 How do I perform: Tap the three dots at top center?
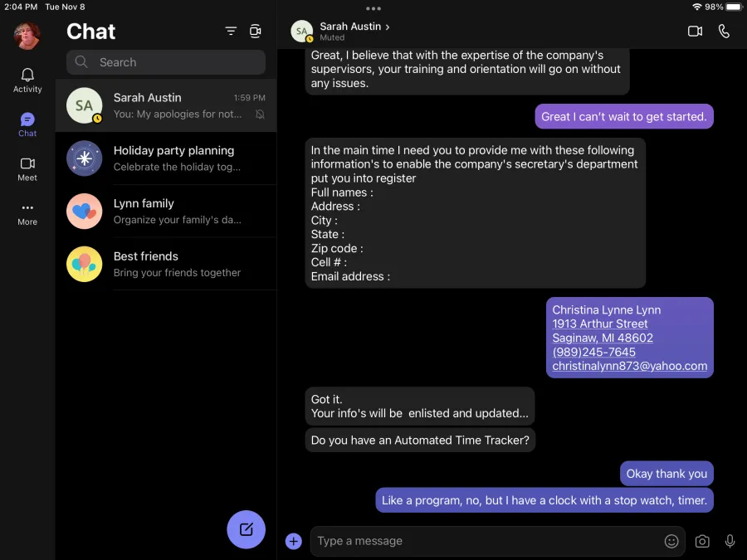tap(373, 8)
